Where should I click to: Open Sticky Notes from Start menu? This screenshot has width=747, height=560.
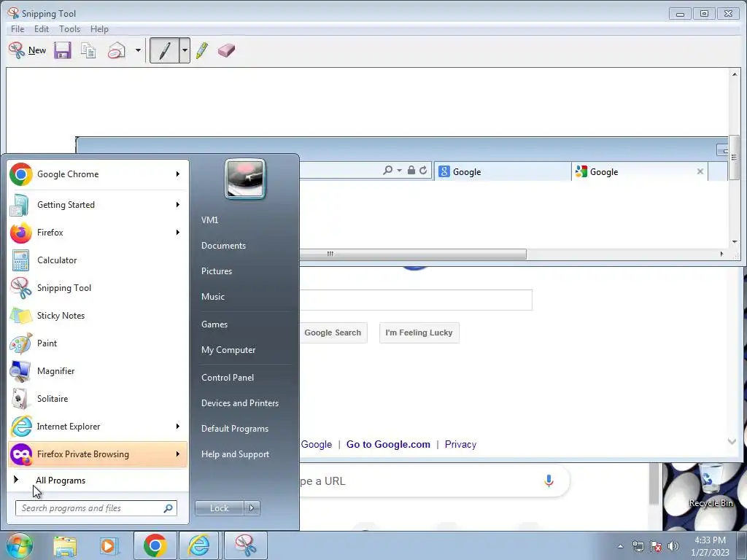click(x=98, y=315)
